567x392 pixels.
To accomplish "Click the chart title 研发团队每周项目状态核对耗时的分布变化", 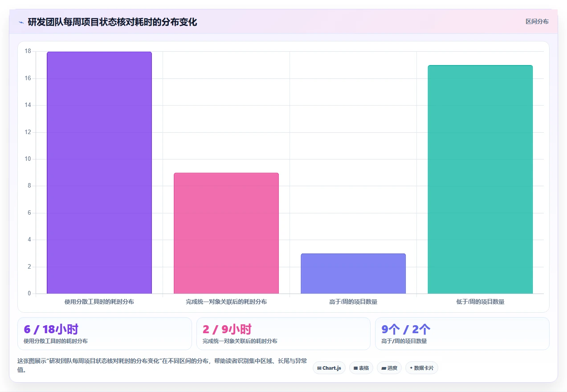I will click(112, 22).
